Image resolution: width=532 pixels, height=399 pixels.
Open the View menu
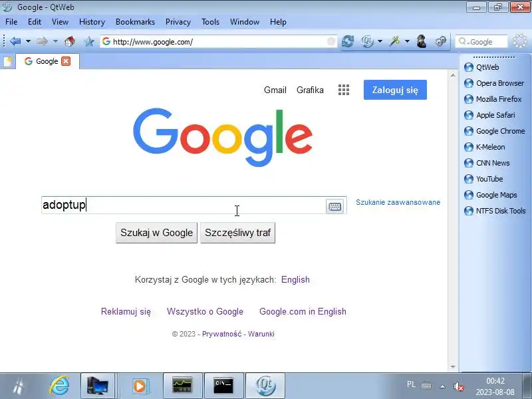(60, 22)
